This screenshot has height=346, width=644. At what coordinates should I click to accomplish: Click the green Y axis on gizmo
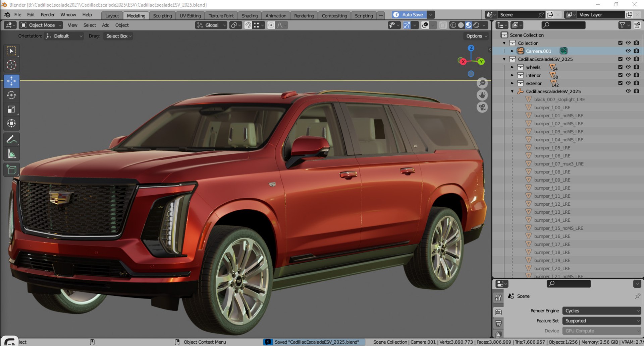tap(481, 62)
